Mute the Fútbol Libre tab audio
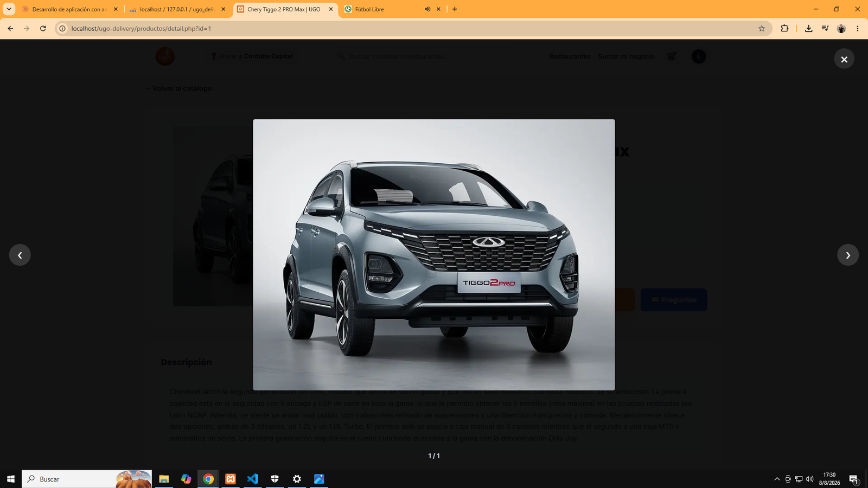Screen dimensions: 868x488 (x=427, y=9)
